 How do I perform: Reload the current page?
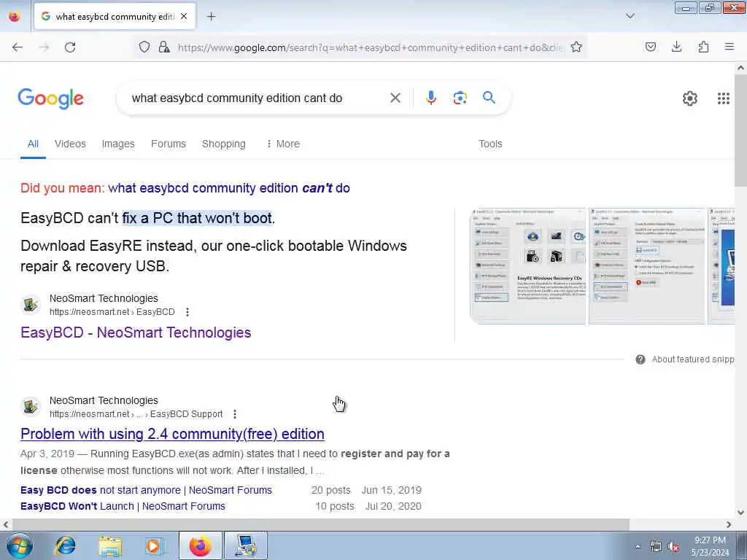(x=70, y=47)
